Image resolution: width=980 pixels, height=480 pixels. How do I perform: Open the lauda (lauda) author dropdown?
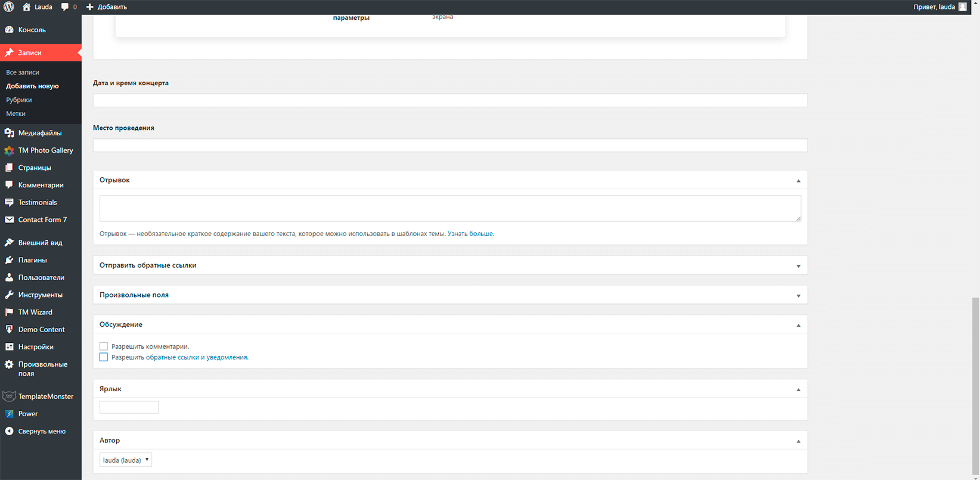[x=126, y=460]
